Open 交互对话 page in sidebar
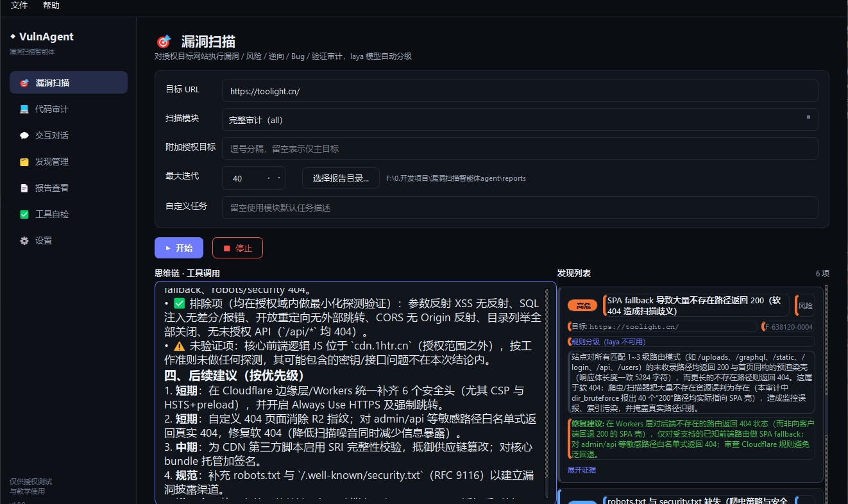Screen dimensions: 848x504 coord(69,135)
